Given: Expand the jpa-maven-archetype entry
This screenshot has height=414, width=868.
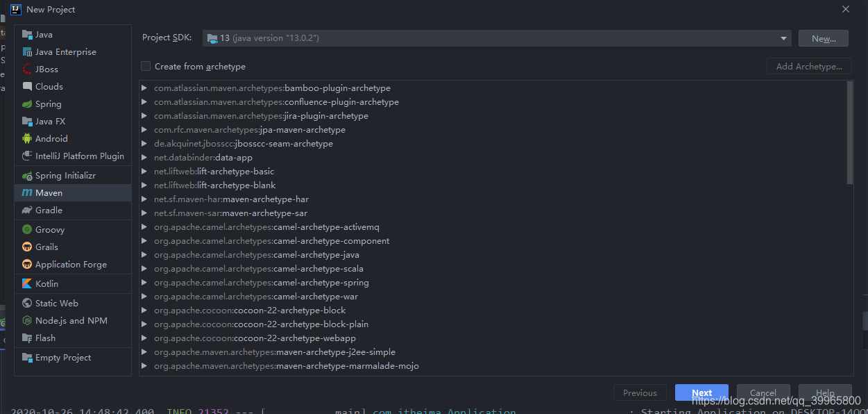Looking at the screenshot, I should 144,130.
